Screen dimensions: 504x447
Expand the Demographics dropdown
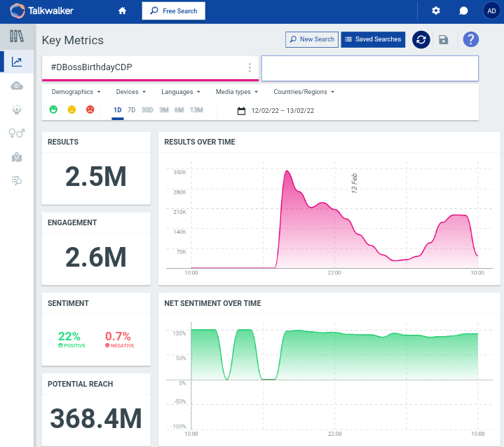coord(76,92)
